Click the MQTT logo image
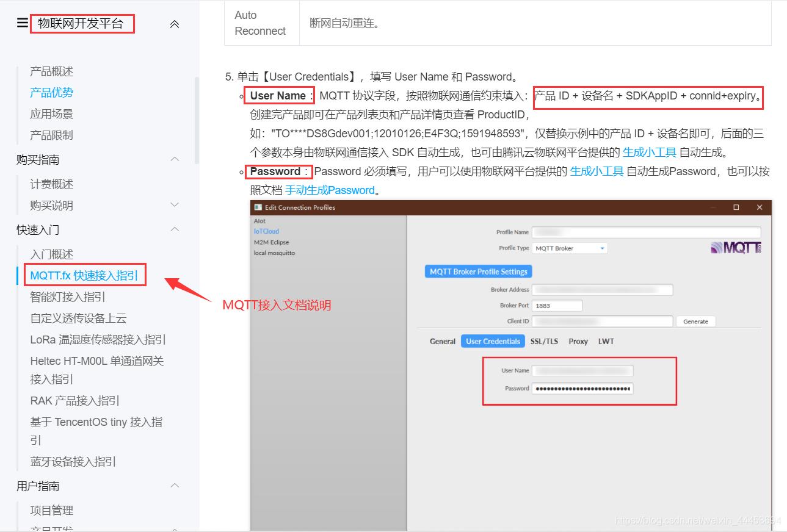This screenshot has width=787, height=532. click(736, 248)
